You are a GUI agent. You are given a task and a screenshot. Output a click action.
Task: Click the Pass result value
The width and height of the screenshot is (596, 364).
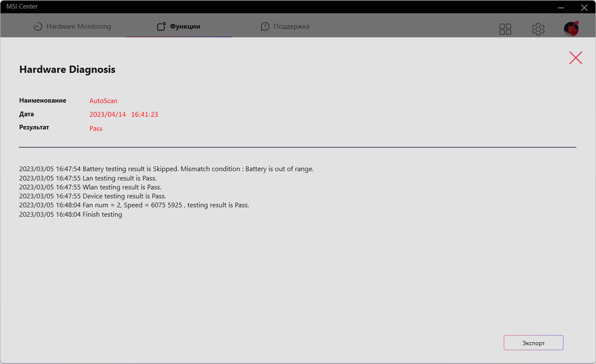96,129
